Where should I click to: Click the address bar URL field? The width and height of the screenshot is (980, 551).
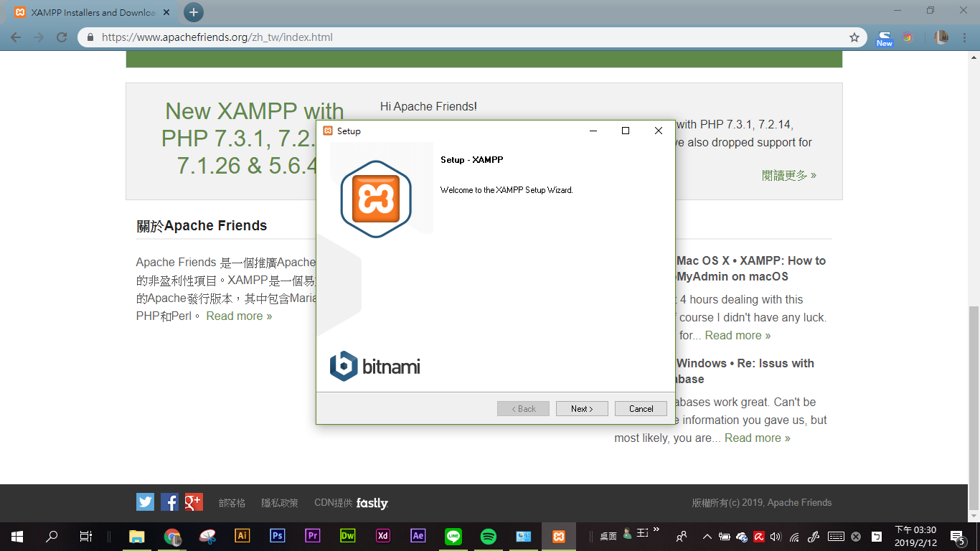473,37
